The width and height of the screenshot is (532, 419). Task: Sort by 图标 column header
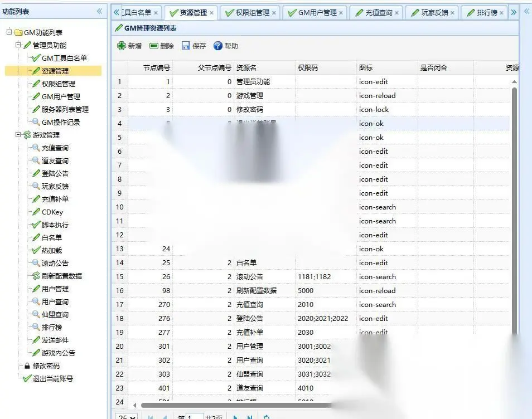tap(387, 68)
